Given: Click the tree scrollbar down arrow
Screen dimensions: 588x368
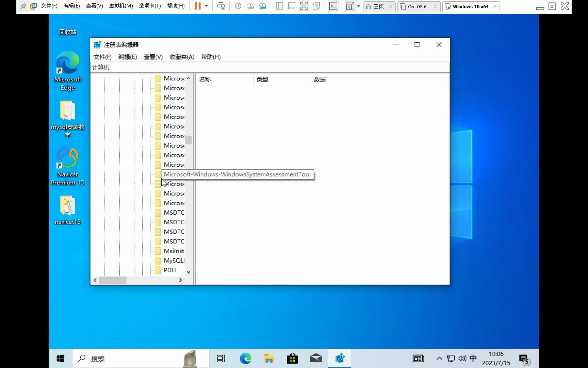Looking at the screenshot, I should 189,272.
